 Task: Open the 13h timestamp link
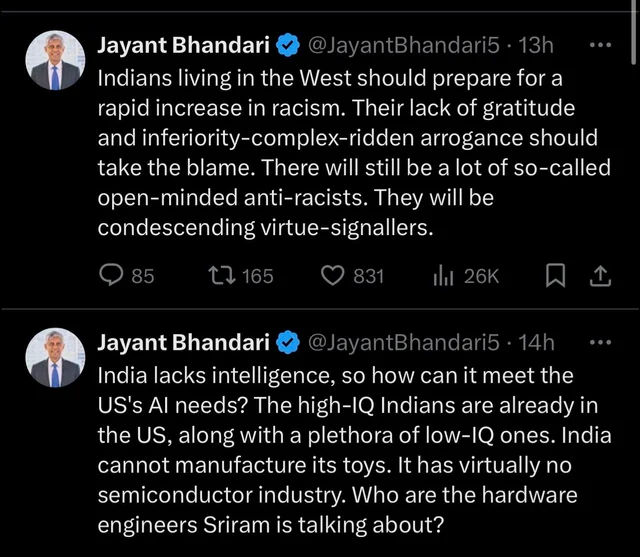point(535,45)
